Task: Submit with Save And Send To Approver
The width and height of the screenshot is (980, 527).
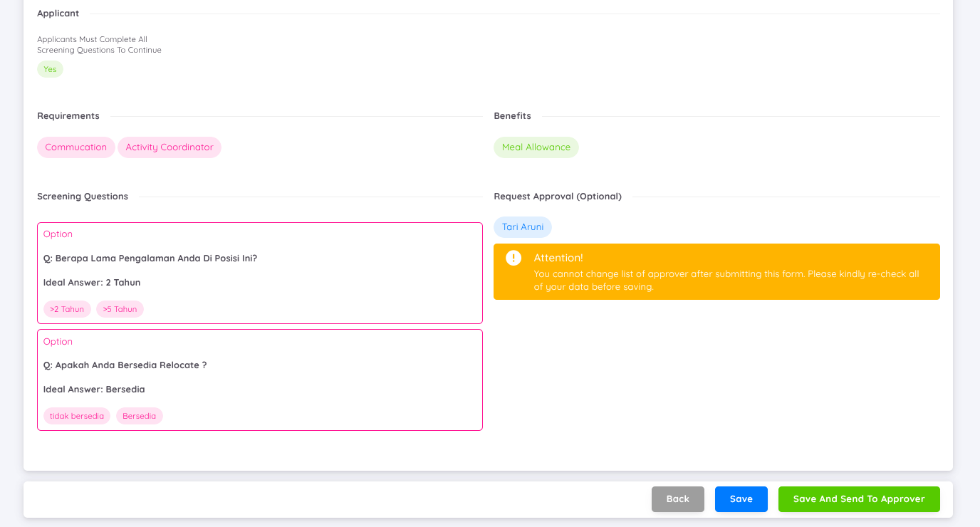Action: (x=858, y=499)
